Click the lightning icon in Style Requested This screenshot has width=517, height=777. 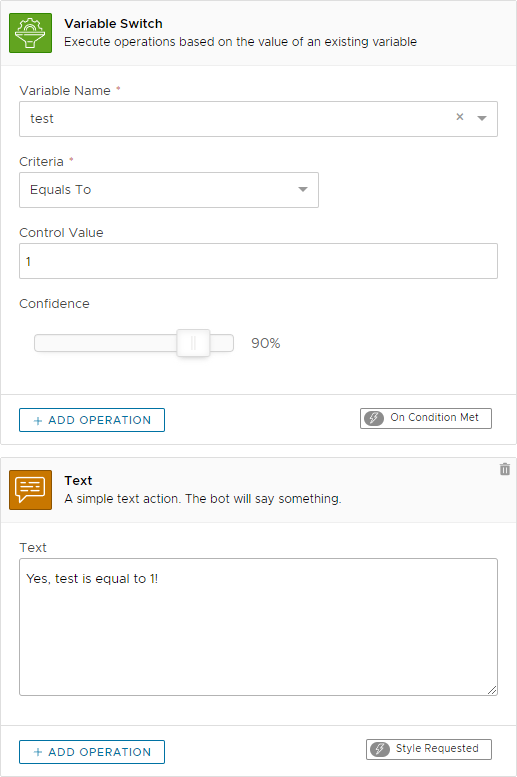[380, 749]
